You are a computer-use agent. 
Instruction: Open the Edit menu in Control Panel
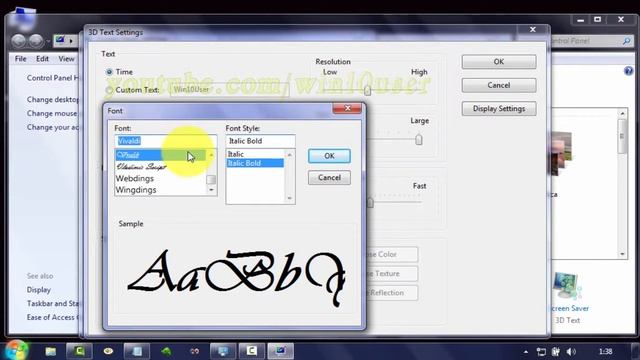(x=42, y=59)
